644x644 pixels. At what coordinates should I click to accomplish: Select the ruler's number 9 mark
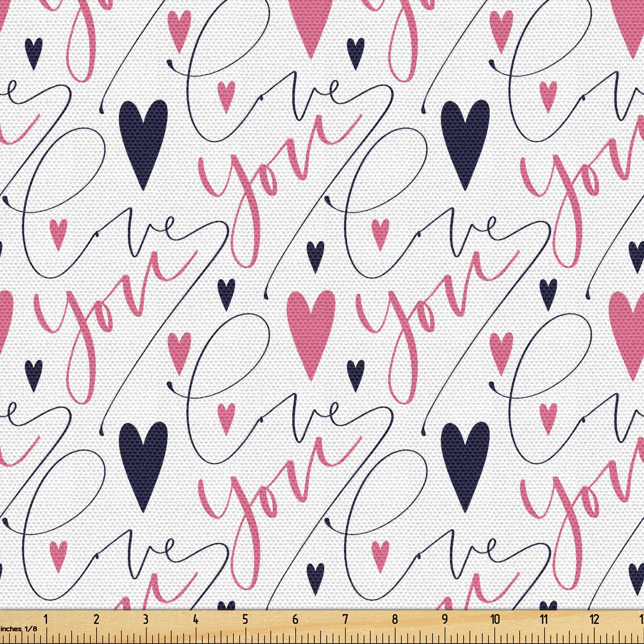(445, 619)
